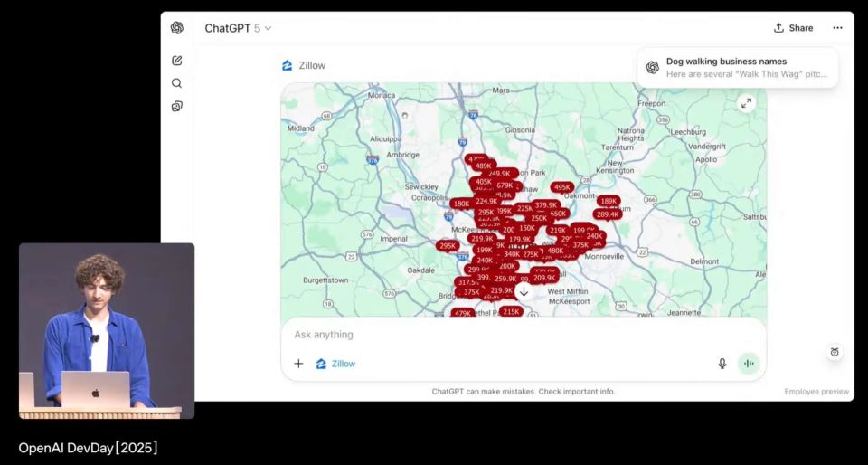Click the presenter video inset
The height and width of the screenshot is (465, 868).
[x=107, y=330]
